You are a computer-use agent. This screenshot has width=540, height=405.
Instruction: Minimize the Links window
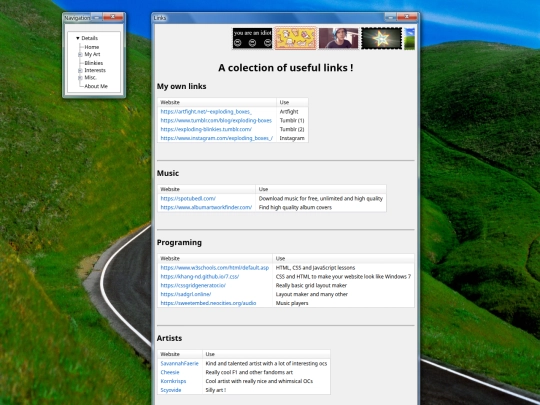391,17
